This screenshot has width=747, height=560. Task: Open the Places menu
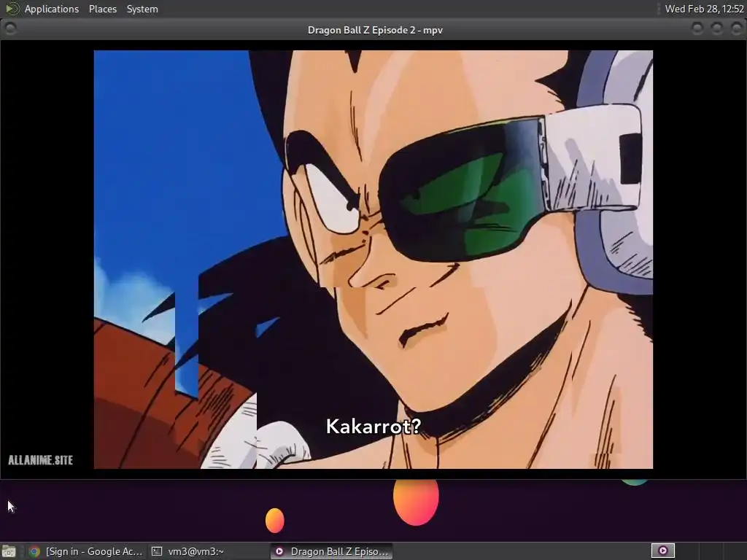tap(102, 9)
